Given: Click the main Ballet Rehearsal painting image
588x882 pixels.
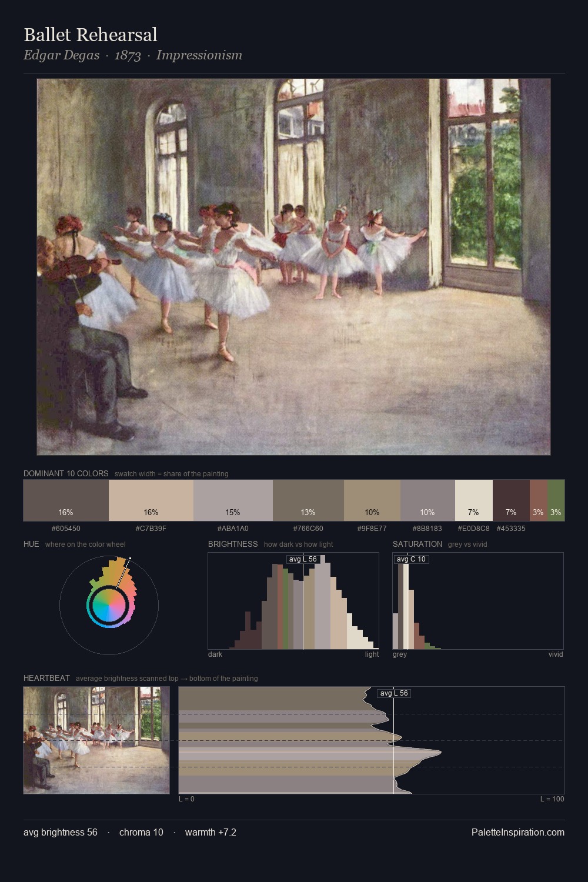Looking at the screenshot, I should (293, 267).
